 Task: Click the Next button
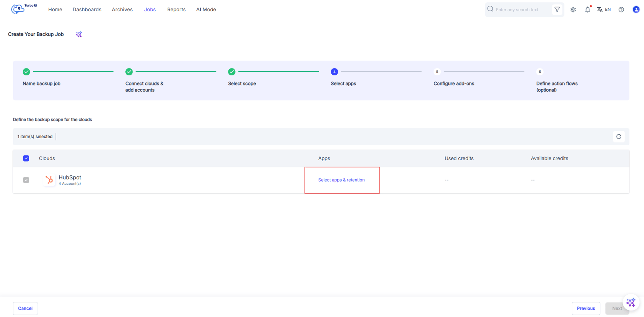click(x=617, y=309)
